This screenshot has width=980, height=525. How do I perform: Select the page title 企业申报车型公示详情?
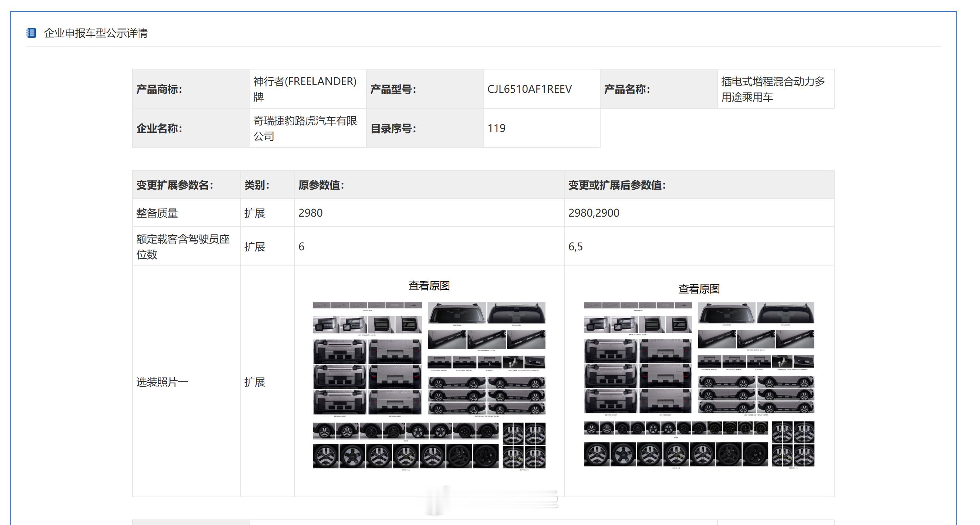click(x=95, y=33)
